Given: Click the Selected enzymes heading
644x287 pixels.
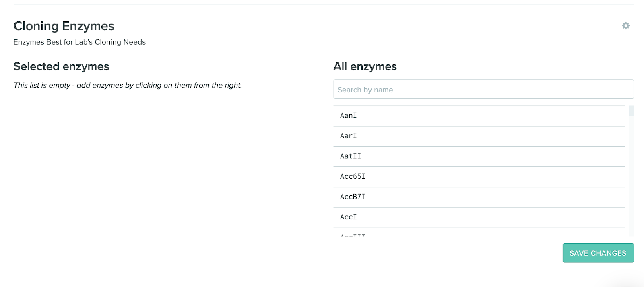Looking at the screenshot, I should 61,66.
